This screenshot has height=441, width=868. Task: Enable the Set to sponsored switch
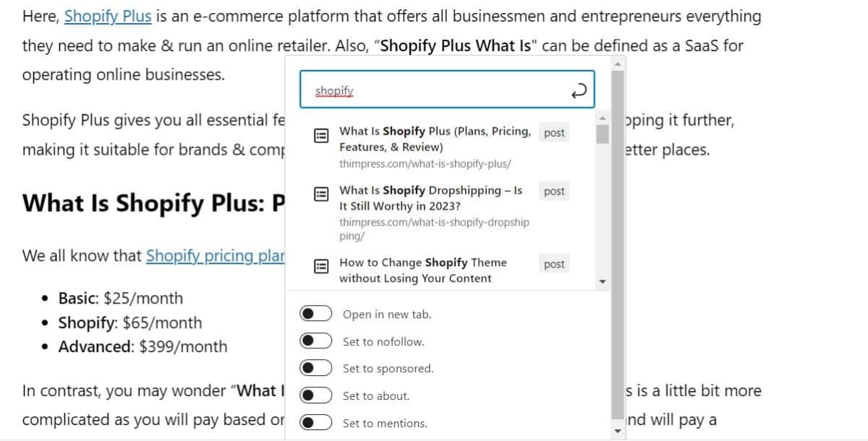pos(316,367)
